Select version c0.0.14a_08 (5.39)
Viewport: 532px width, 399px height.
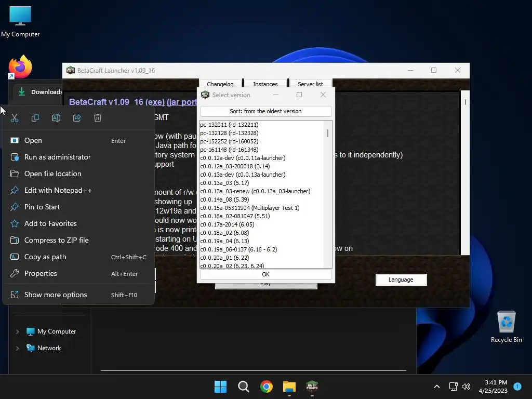pyautogui.click(x=224, y=199)
